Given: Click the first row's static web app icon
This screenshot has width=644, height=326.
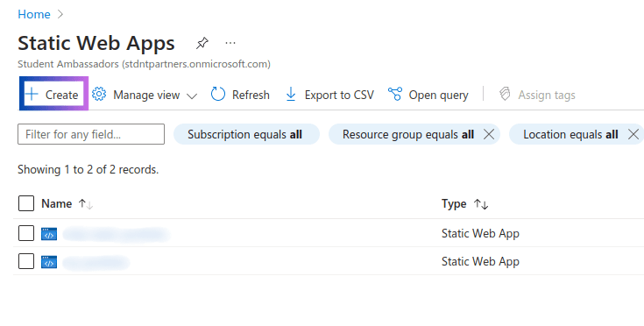Looking at the screenshot, I should tap(49, 234).
